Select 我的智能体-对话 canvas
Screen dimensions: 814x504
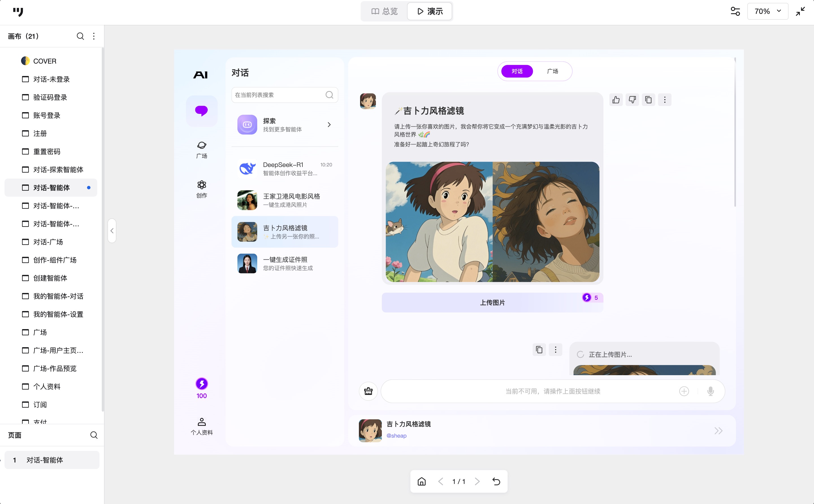coord(51,296)
